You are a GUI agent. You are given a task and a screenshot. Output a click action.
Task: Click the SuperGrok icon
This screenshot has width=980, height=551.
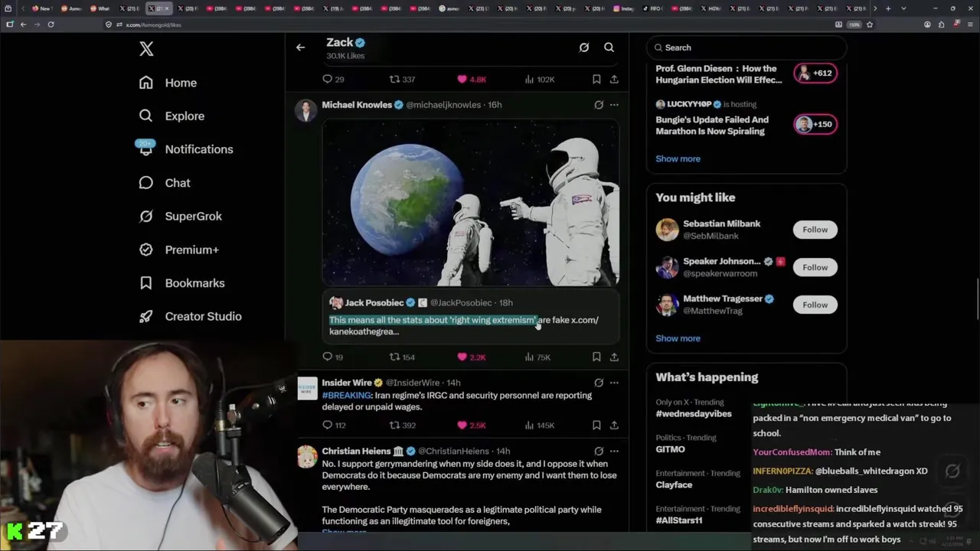(146, 216)
